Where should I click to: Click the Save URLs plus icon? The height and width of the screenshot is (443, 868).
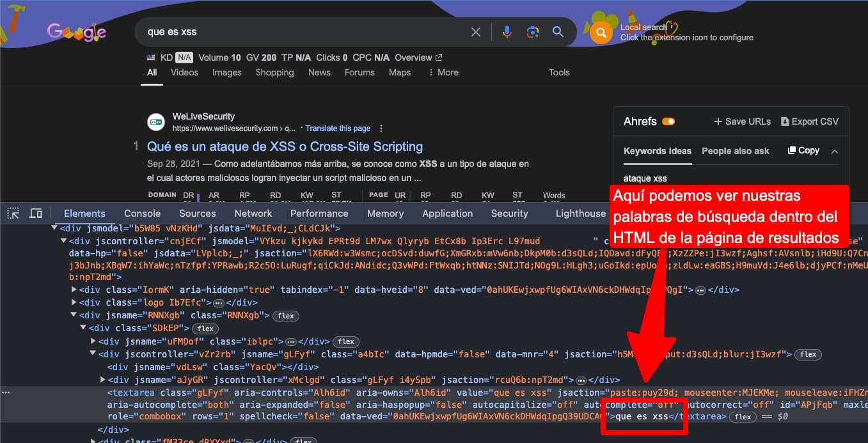(x=718, y=121)
